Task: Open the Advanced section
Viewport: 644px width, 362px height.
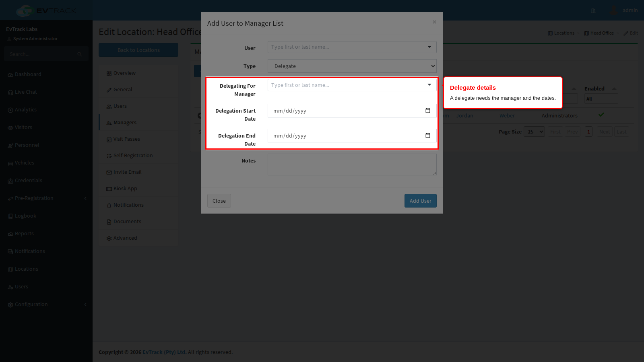Action: pyautogui.click(x=125, y=238)
